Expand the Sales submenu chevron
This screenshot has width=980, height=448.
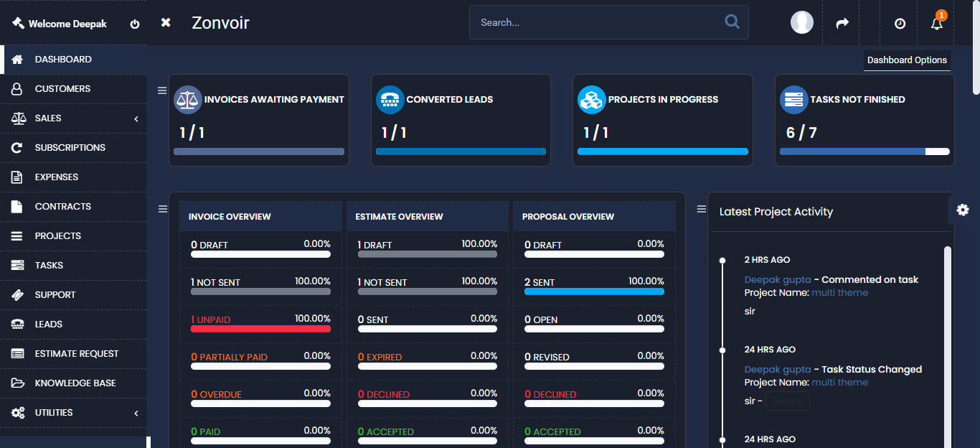tap(136, 118)
